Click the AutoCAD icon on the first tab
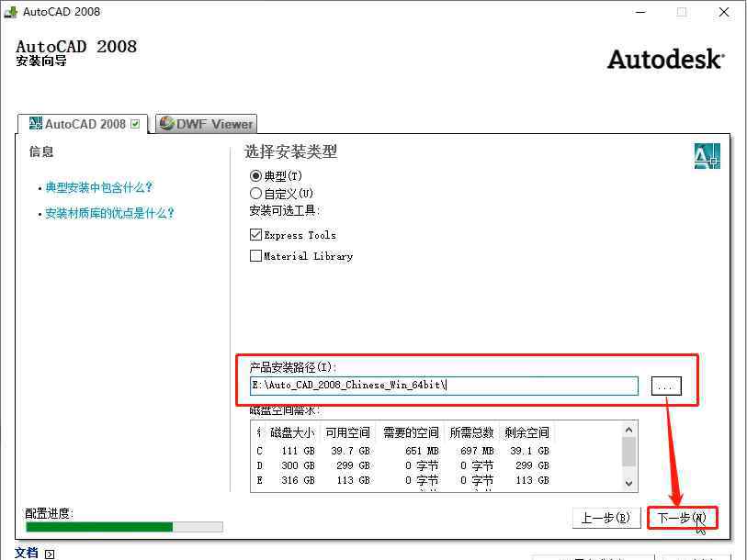Image resolution: width=747 pixels, height=560 pixels. 35,124
